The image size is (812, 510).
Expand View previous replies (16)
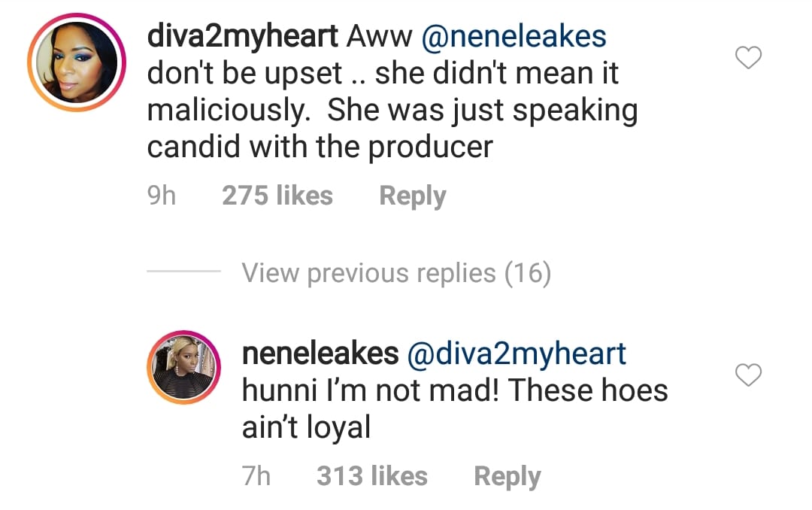coord(396,273)
